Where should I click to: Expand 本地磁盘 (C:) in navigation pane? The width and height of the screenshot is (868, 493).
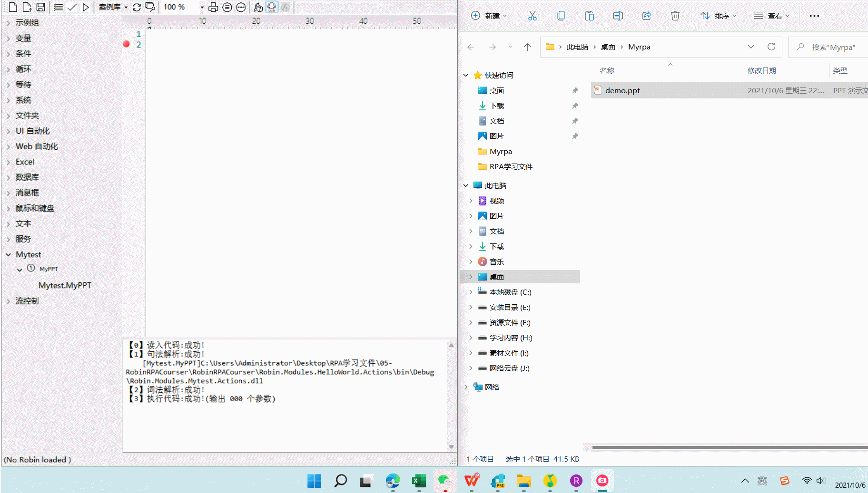pyautogui.click(x=471, y=292)
